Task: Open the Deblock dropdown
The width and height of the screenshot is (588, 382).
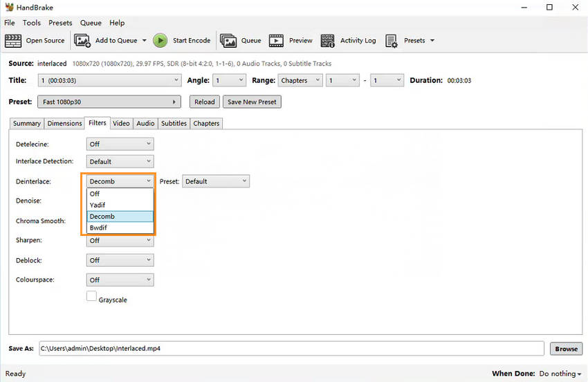Action: [120, 260]
